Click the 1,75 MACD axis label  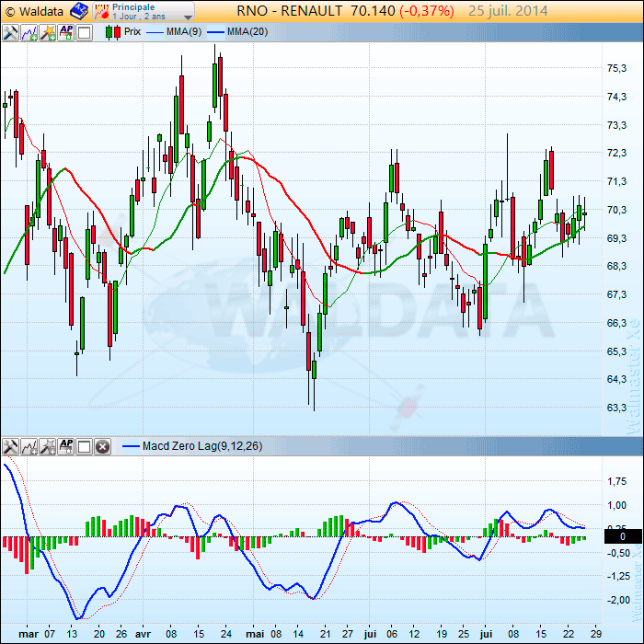(x=617, y=481)
